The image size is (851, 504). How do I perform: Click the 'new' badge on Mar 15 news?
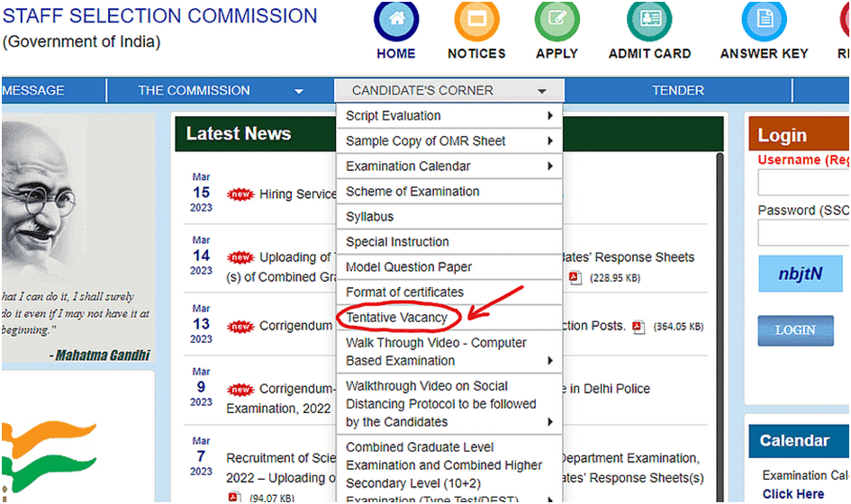(240, 194)
